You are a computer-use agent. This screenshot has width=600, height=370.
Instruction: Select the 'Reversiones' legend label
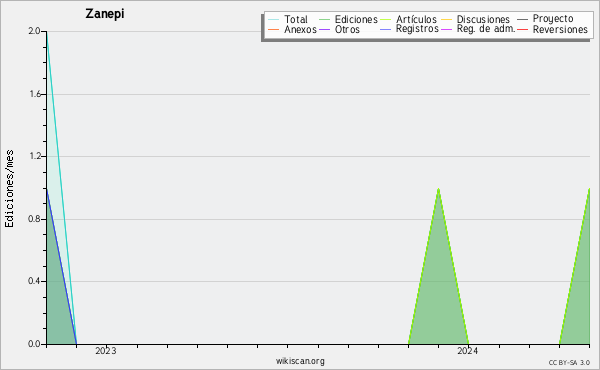pyautogui.click(x=560, y=29)
